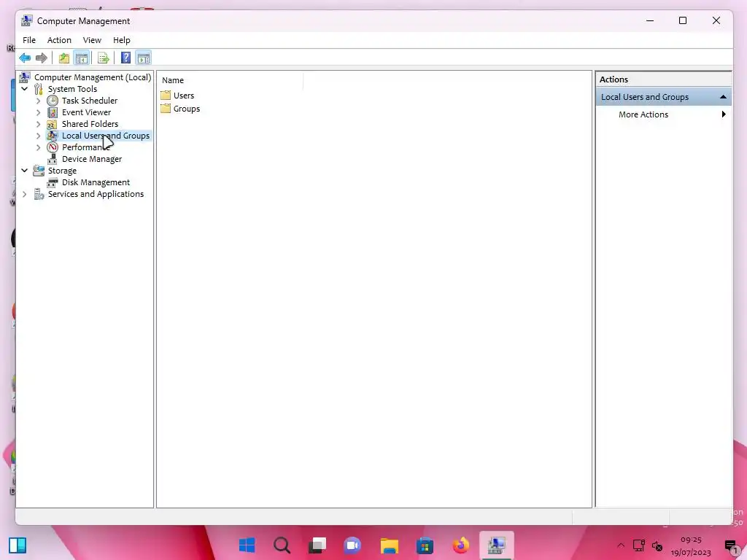Collapse the Storage node
747x560 pixels.
[24, 171]
